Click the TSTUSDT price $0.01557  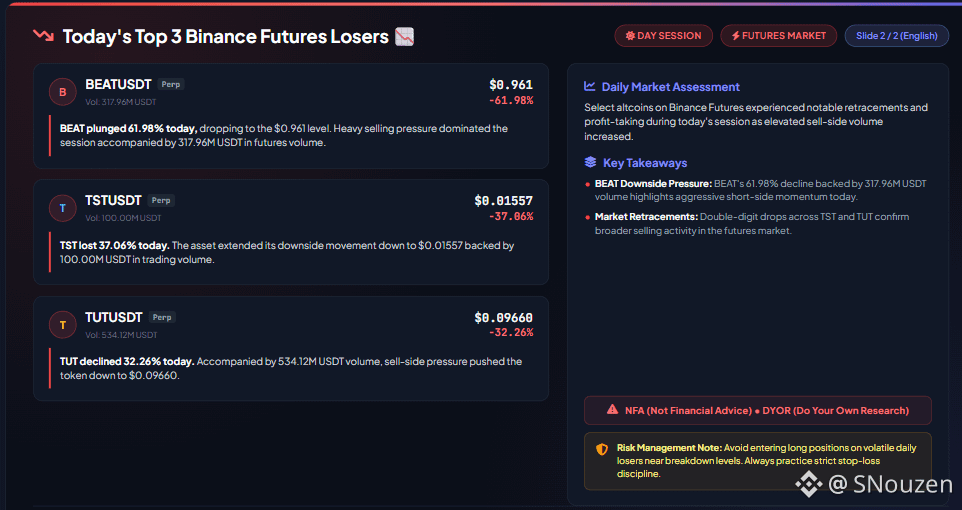point(504,201)
